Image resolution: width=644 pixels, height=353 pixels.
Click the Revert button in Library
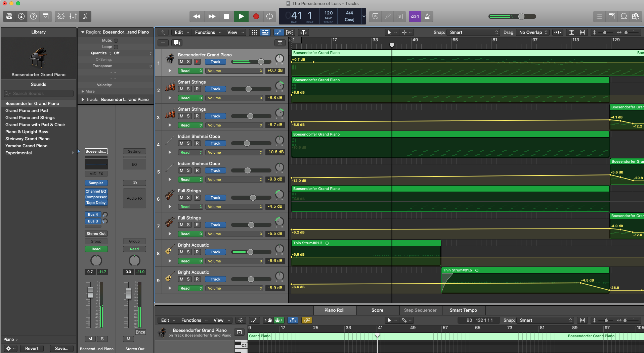32,348
